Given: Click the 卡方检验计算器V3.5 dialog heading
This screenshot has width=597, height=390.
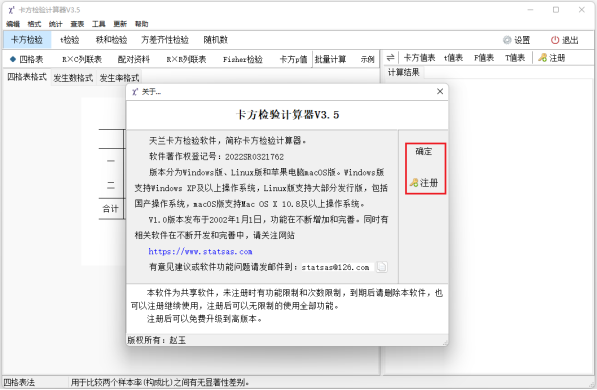Looking at the screenshot, I should 287,115.
